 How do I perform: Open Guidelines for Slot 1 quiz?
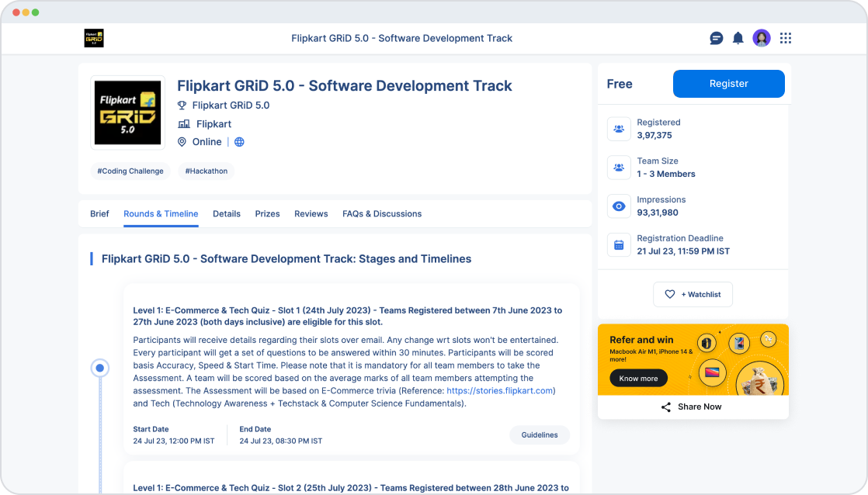[x=539, y=434]
